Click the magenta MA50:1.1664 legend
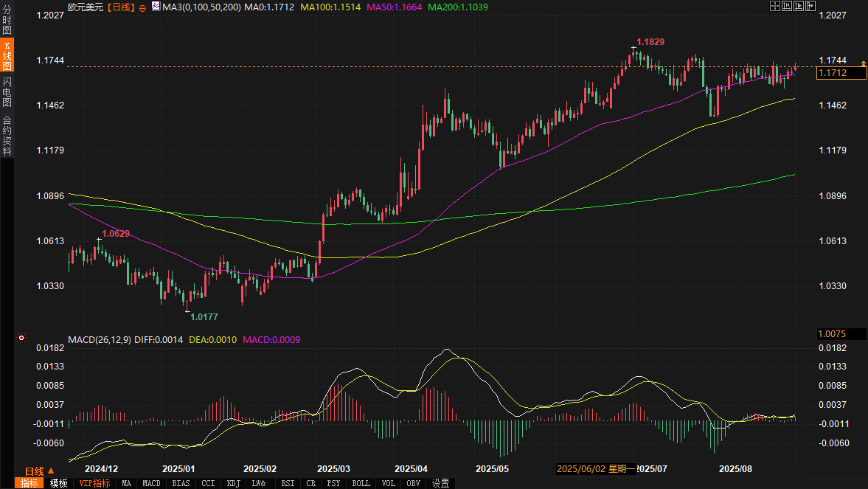Screen dimensions: 868x489 394,7
